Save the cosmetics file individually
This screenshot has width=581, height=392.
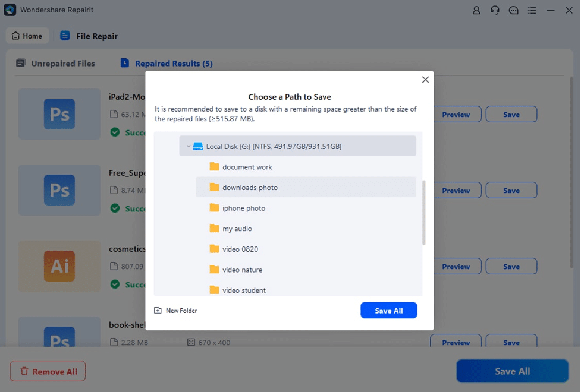511,266
